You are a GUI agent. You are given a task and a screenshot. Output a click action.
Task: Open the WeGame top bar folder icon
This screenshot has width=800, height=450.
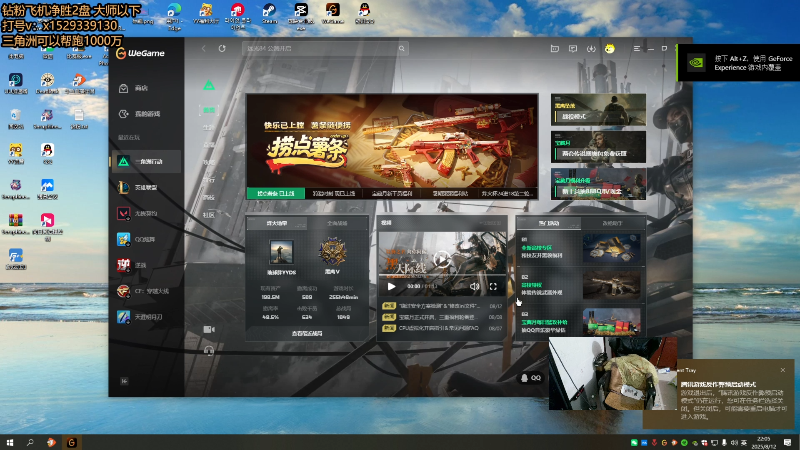coord(555,48)
